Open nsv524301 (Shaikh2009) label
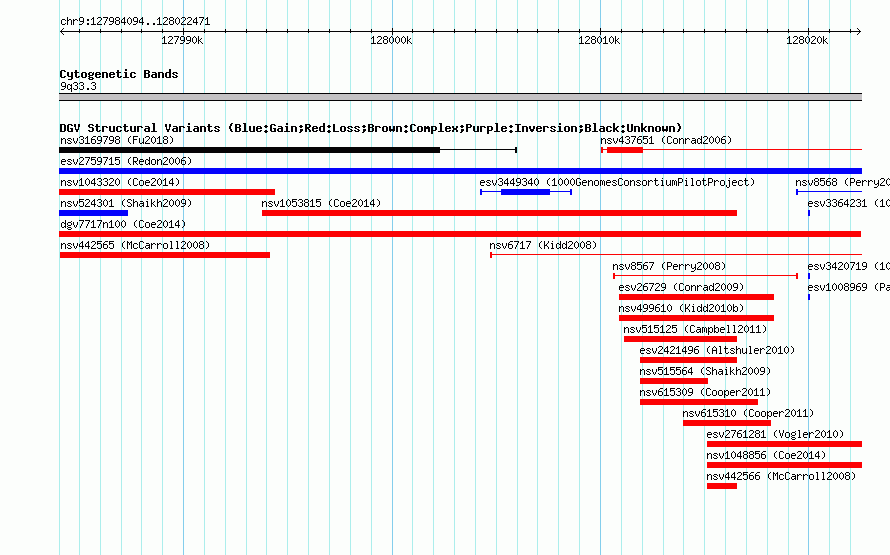The height and width of the screenshot is (555, 890). pos(126,203)
